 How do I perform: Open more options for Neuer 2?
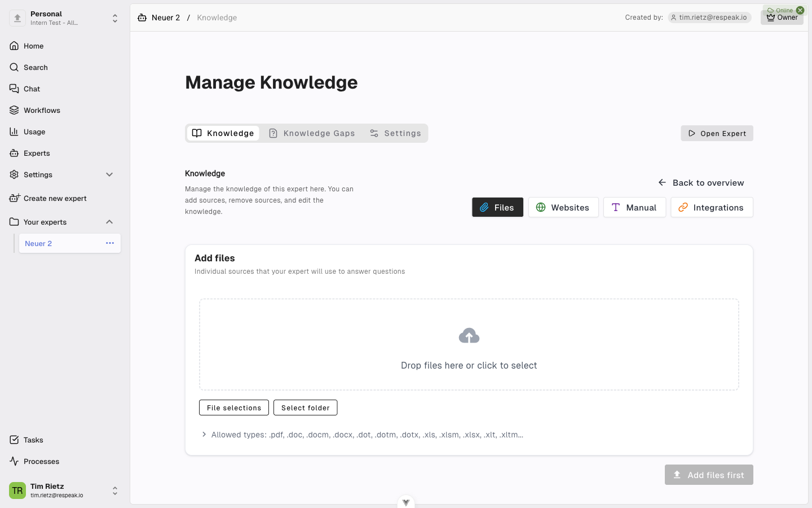110,243
